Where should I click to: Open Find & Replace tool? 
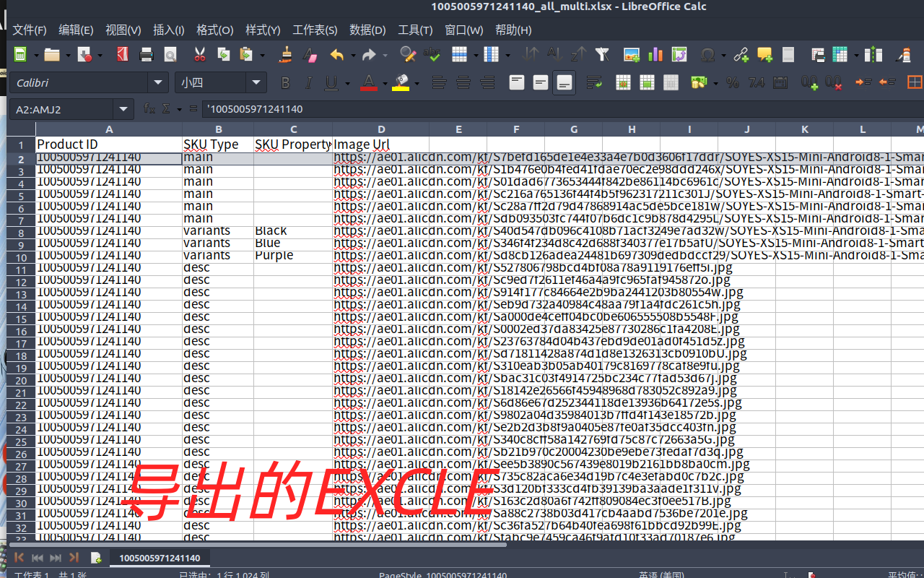(x=408, y=54)
